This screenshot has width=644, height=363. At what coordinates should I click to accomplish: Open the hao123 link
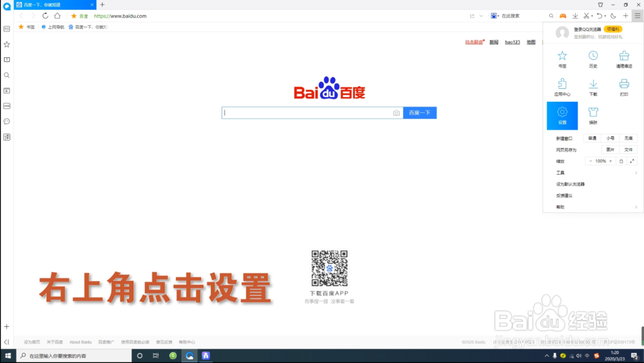[x=512, y=42]
